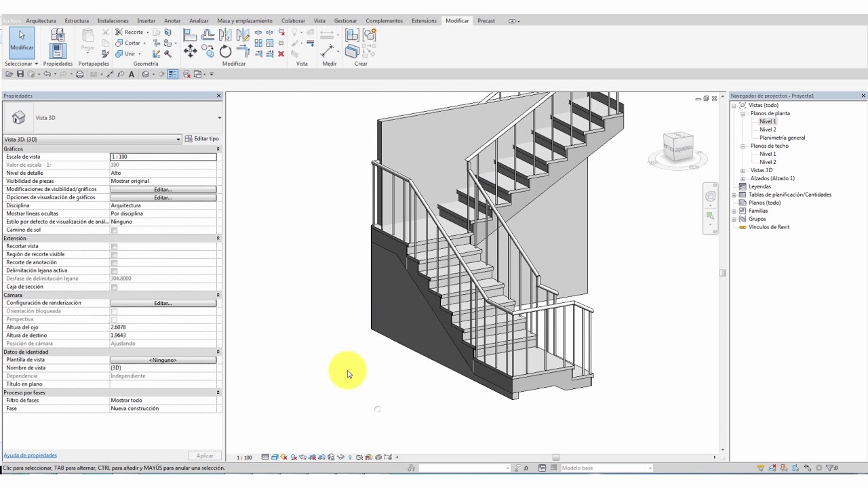Click the navigation bar steering wheel icon
This screenshot has width=868, height=488.
click(x=710, y=197)
